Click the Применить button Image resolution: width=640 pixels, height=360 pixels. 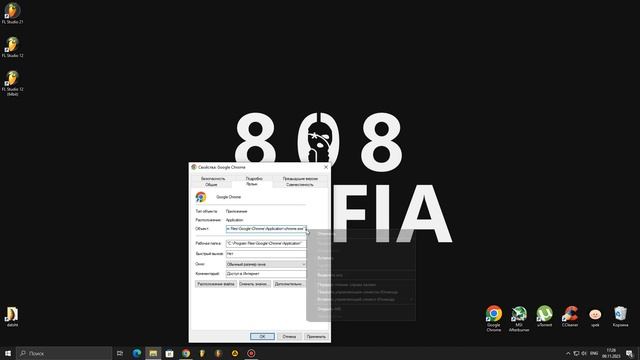click(x=316, y=336)
